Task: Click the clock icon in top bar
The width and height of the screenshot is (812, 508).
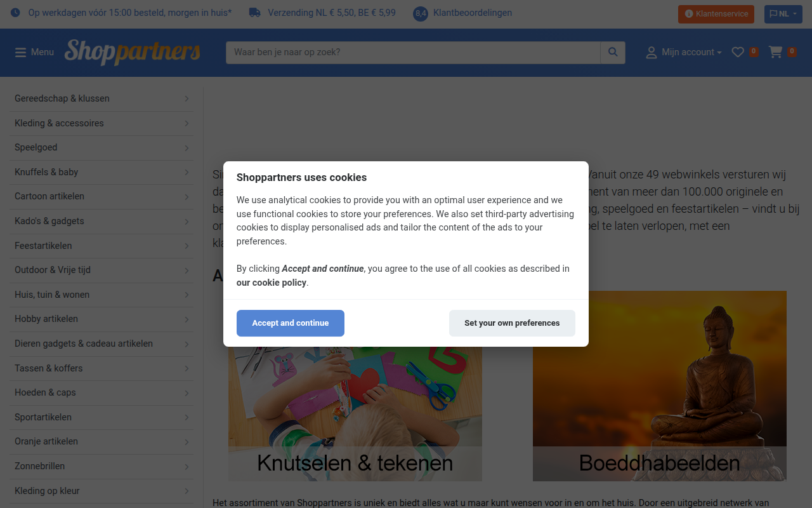Action: (15, 13)
